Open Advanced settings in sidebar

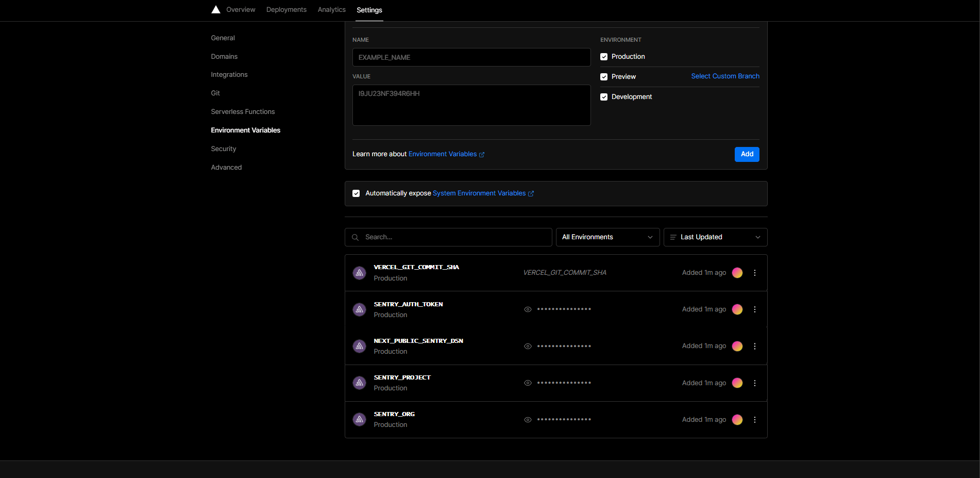click(x=226, y=168)
